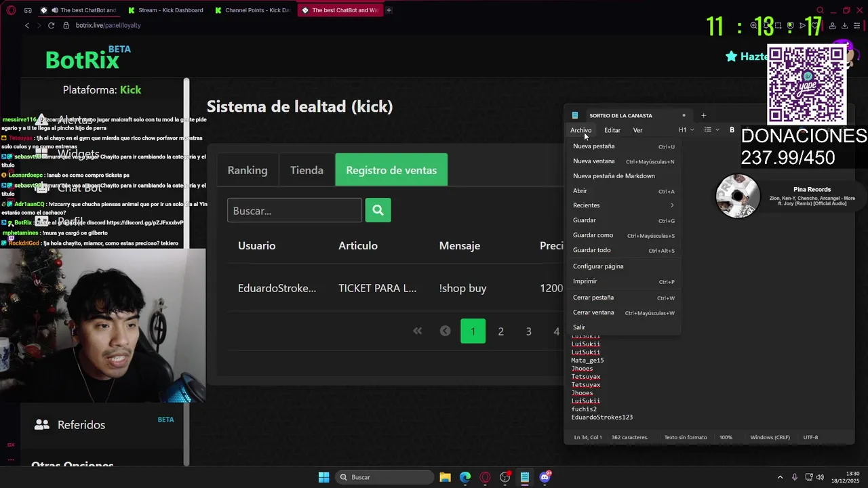The width and height of the screenshot is (868, 488).
Task: Select Registro de ventas tab
Action: click(391, 170)
